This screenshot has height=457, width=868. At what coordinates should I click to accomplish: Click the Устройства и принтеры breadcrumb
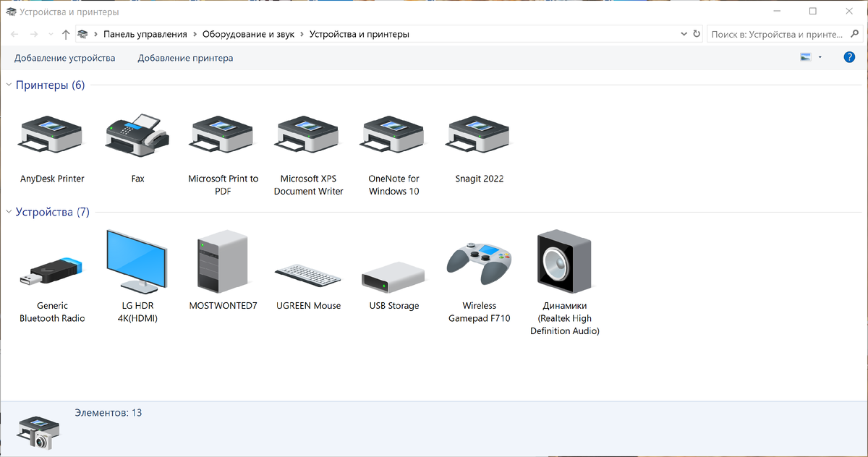(x=359, y=34)
